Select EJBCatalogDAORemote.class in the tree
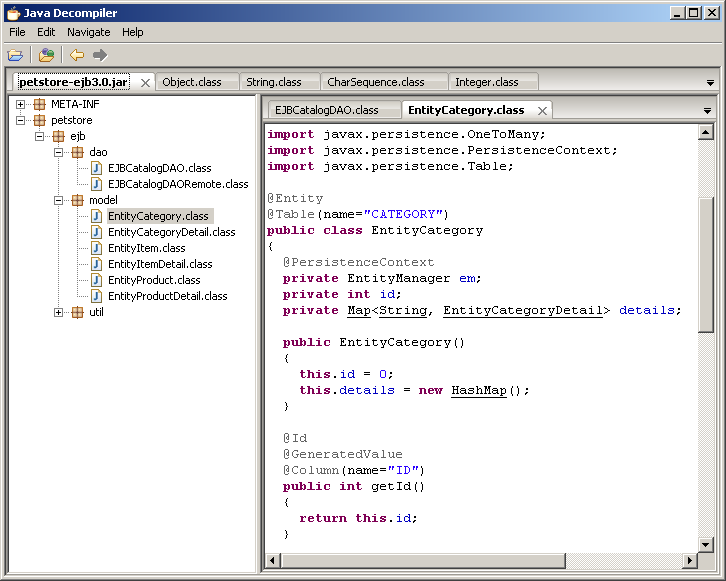Screen dimensions: 726x581 coord(178,184)
